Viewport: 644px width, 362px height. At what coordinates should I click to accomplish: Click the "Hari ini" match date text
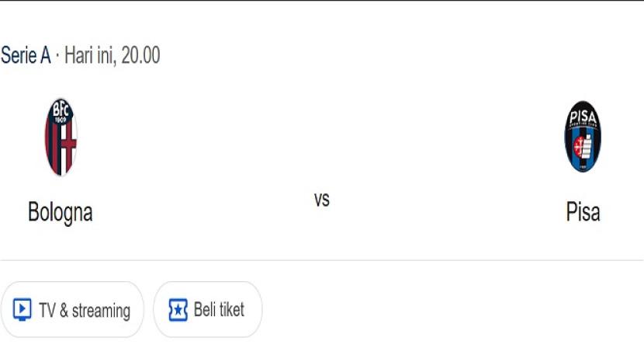[x=89, y=56]
